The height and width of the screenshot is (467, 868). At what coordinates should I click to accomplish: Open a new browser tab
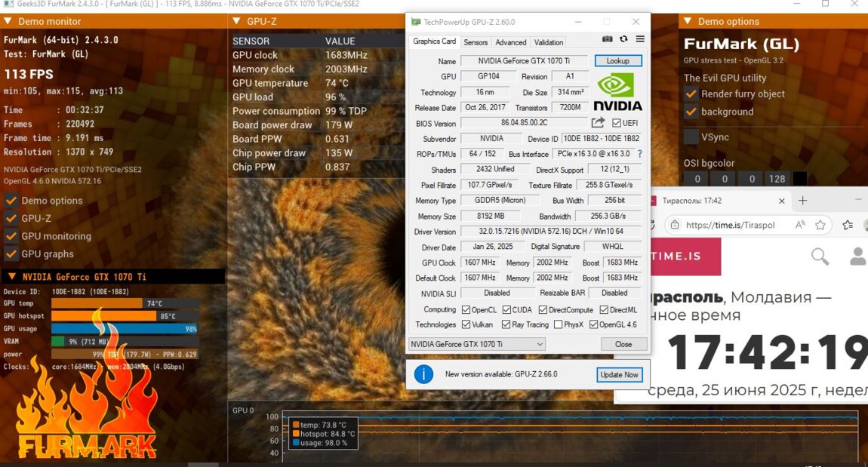pos(803,201)
